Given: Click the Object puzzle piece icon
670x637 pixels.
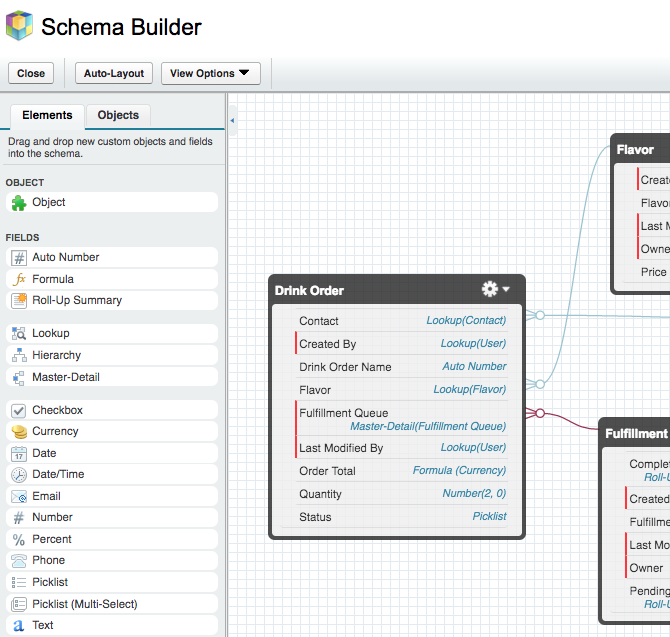Looking at the screenshot, I should pyautogui.click(x=18, y=202).
